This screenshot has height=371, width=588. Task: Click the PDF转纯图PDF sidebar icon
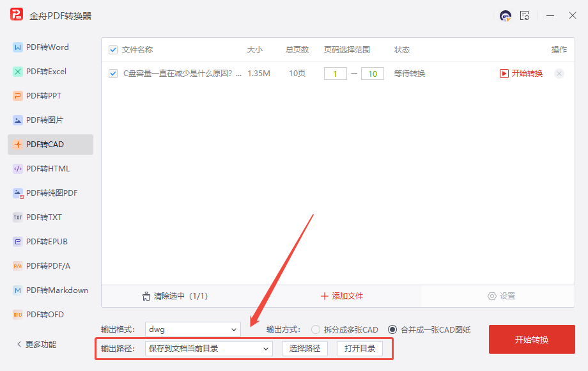point(18,193)
